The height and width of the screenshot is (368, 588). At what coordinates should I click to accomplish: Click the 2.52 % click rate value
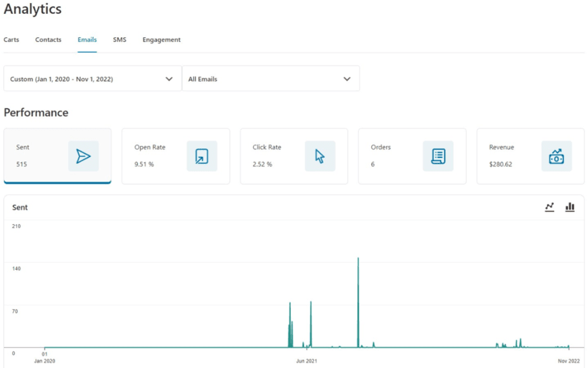pos(262,164)
